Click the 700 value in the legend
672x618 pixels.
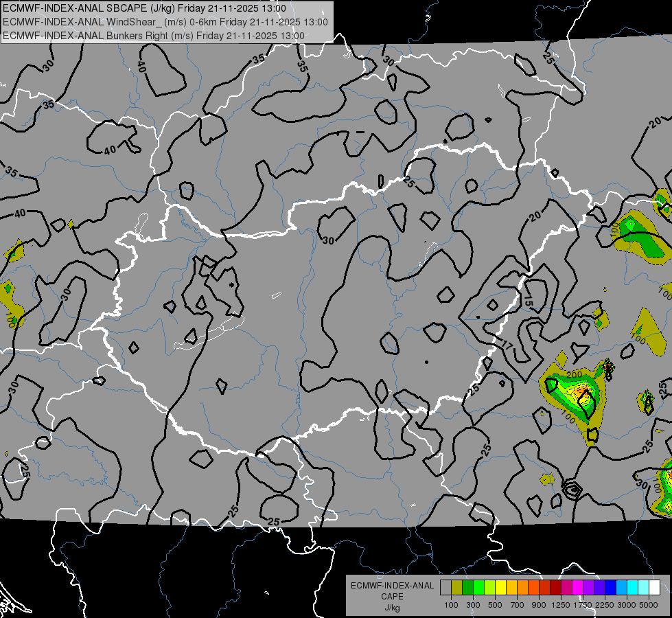[x=518, y=605]
